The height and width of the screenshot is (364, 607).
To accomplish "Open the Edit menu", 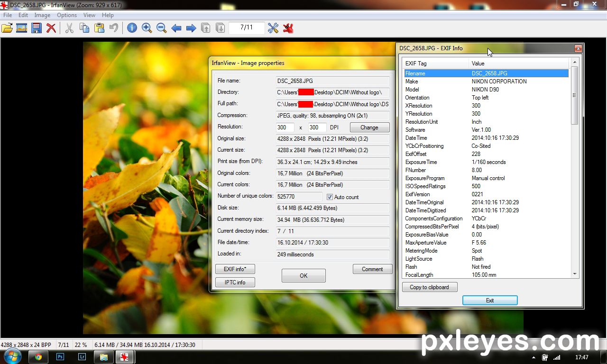I will point(23,15).
